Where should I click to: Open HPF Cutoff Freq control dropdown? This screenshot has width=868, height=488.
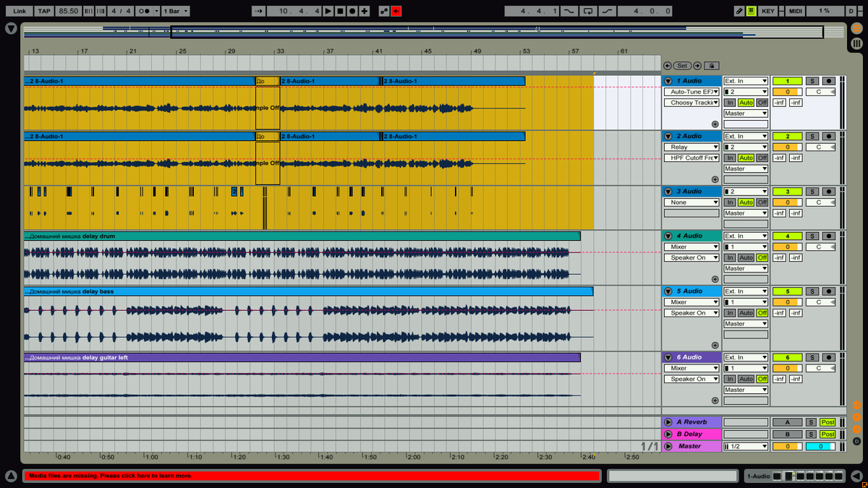692,158
